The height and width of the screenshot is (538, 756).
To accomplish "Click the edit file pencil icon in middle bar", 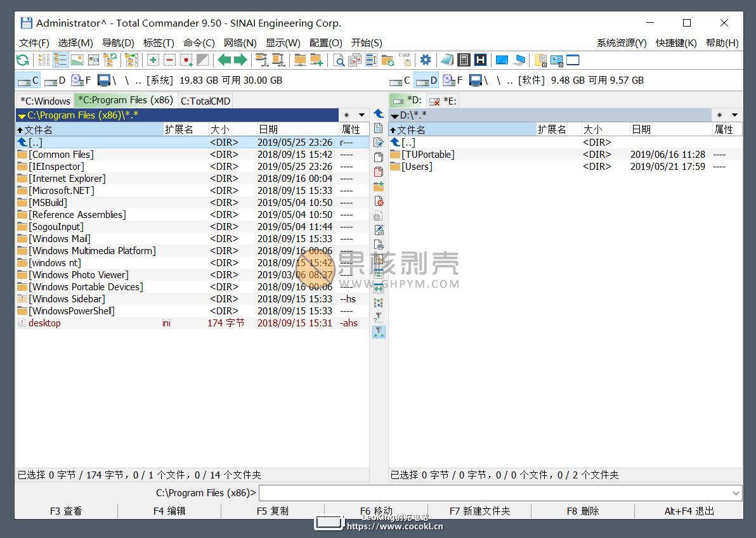I will (379, 143).
